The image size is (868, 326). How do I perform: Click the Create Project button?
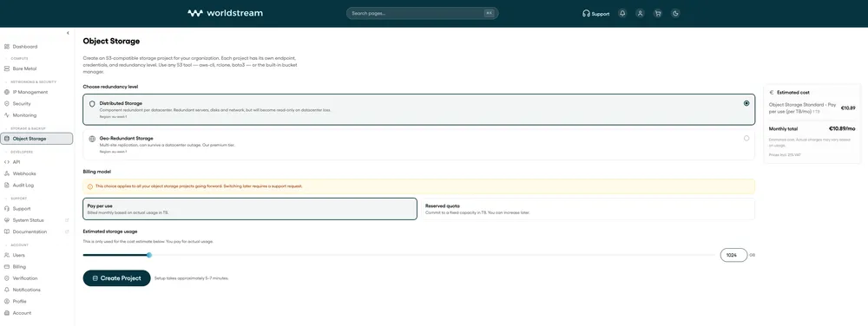click(x=117, y=278)
